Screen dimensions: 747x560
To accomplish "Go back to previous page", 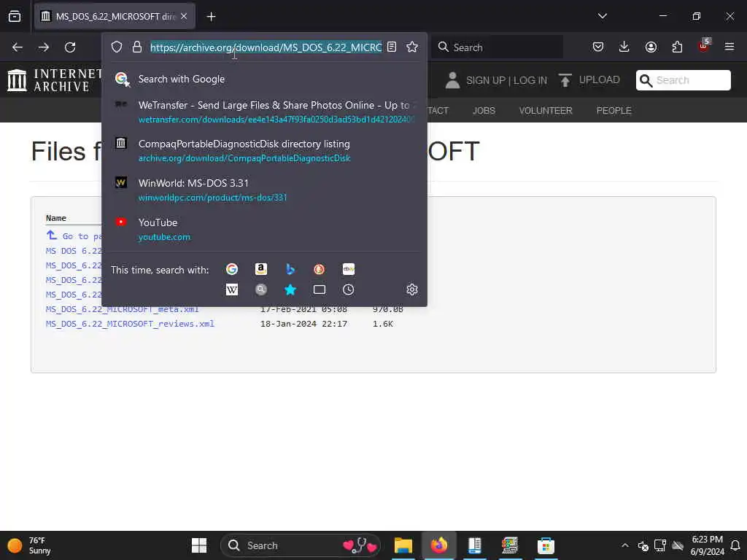I will click(x=18, y=47).
